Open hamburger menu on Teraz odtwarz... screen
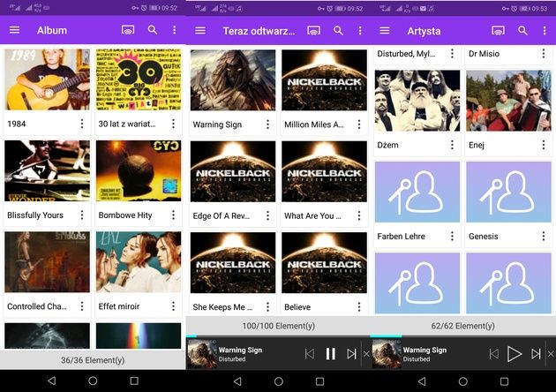556x392 pixels. click(x=200, y=31)
